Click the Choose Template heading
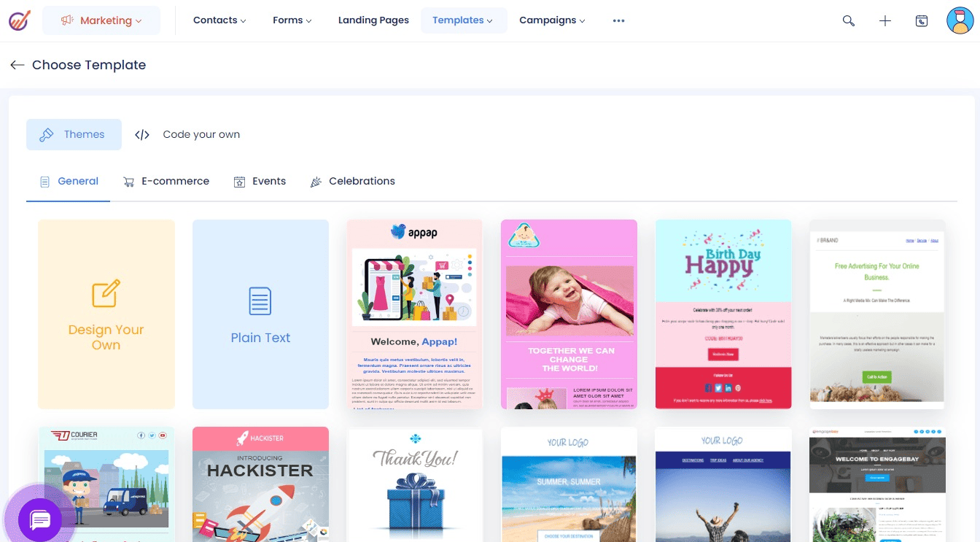The width and height of the screenshot is (980, 542). (x=89, y=65)
